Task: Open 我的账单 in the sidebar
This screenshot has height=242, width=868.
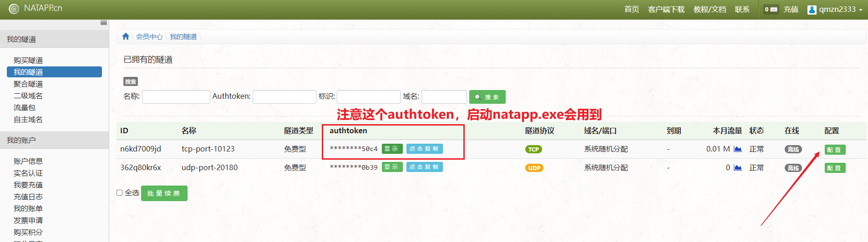Action: (28, 208)
